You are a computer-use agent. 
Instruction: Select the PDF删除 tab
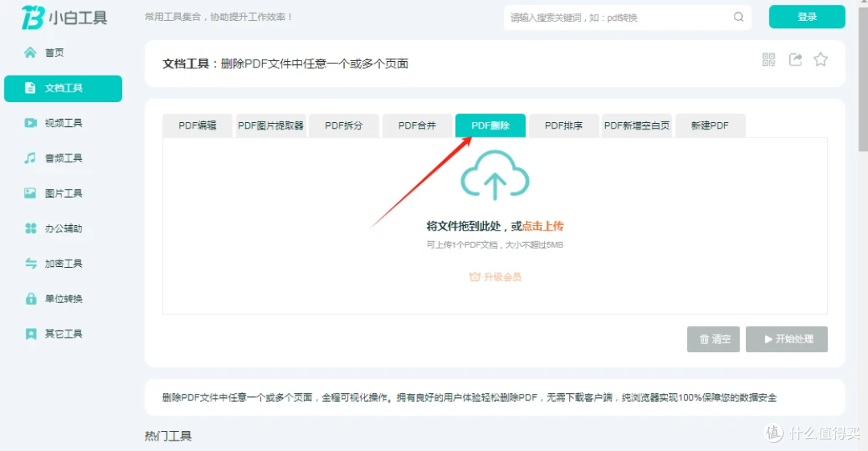490,125
